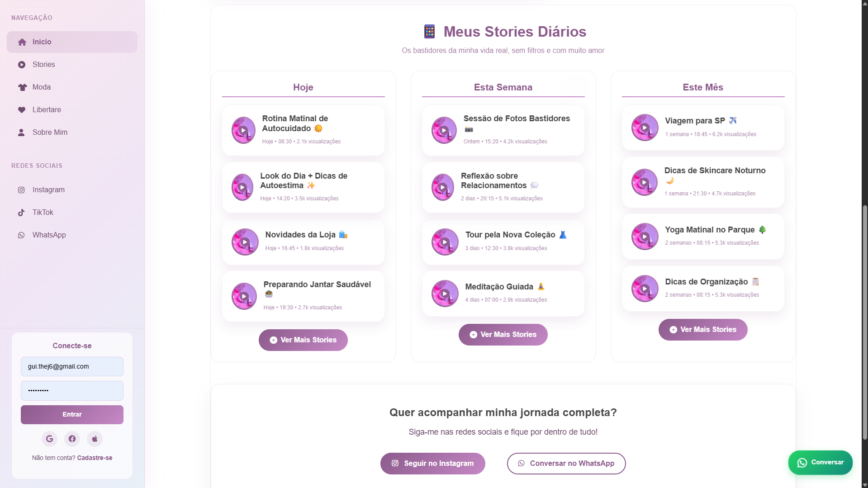Go to Stories in navigation

tap(43, 65)
